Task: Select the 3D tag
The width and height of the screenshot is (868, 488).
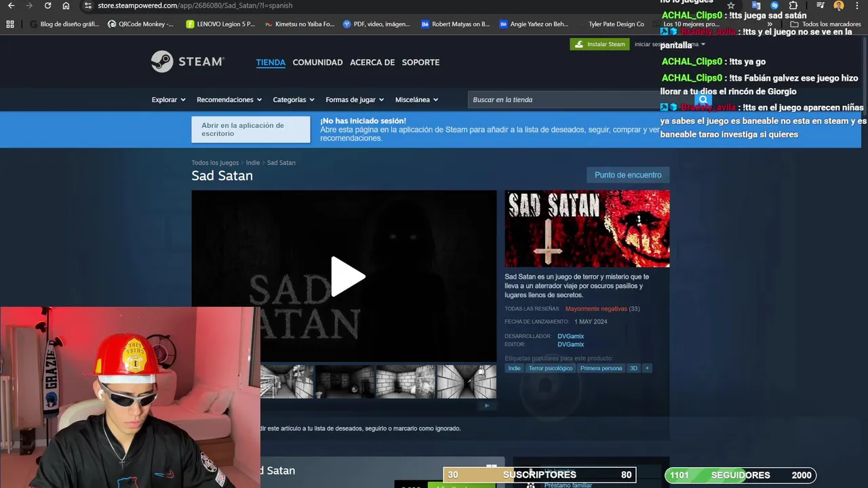Action: tap(633, 368)
